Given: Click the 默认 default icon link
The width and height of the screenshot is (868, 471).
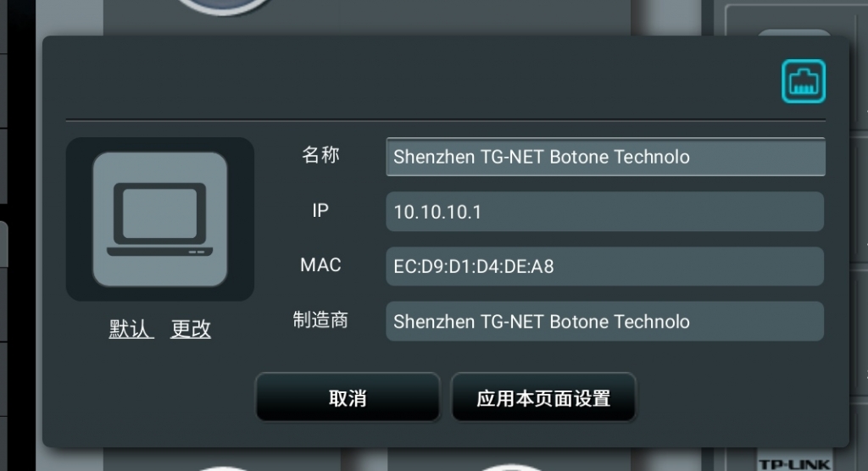Looking at the screenshot, I should point(131,329).
